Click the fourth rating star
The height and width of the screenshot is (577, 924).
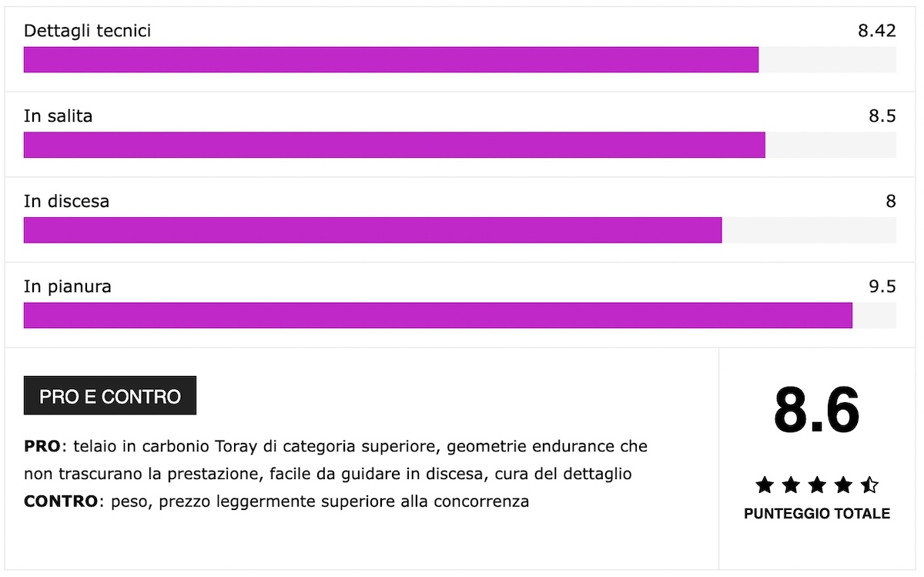(x=843, y=485)
